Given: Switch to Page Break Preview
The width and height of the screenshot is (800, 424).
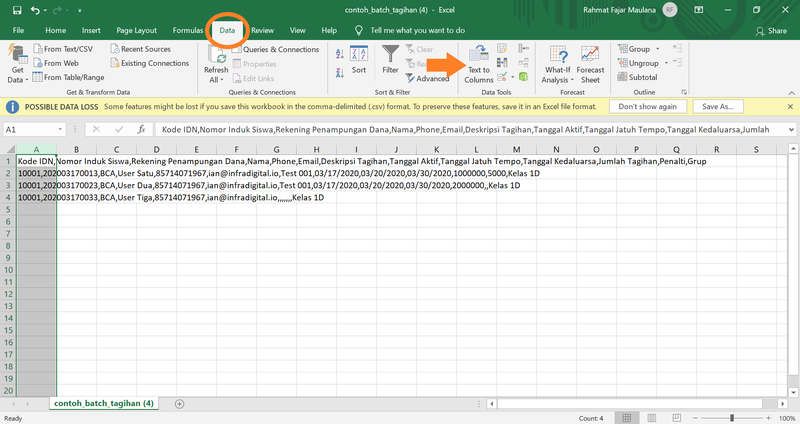Looking at the screenshot, I should pyautogui.click(x=677, y=418).
